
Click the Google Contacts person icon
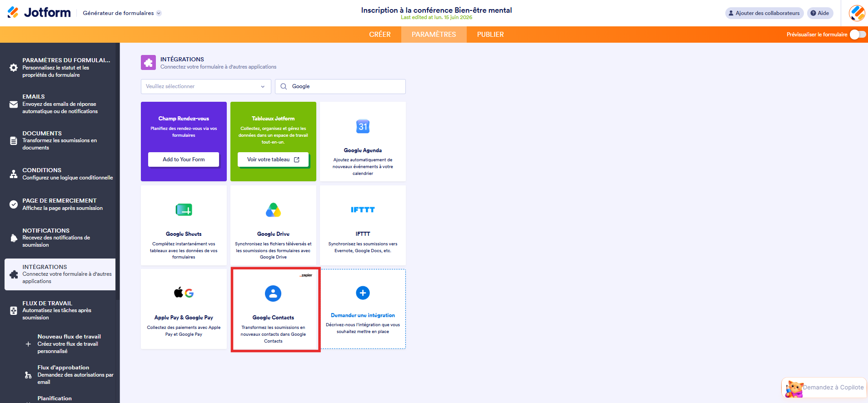pyautogui.click(x=273, y=294)
